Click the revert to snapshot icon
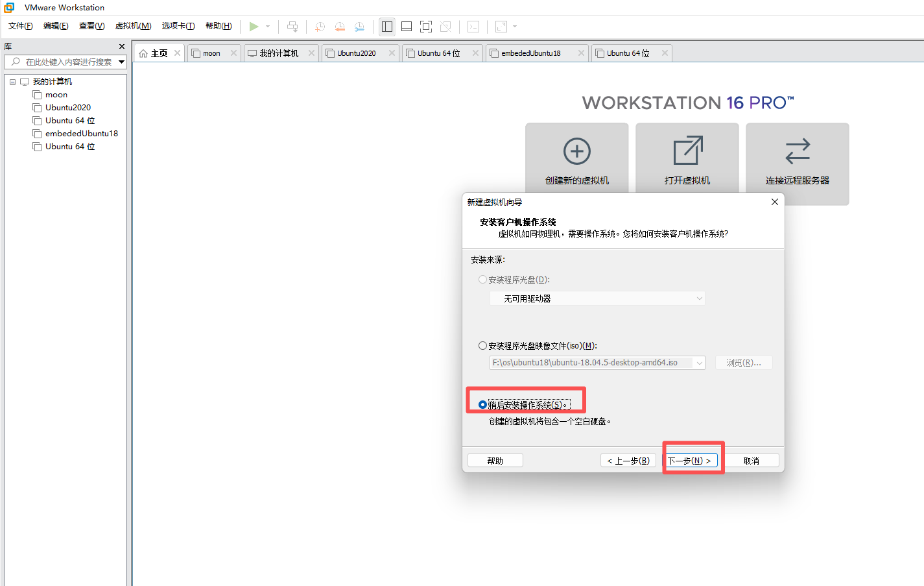The width and height of the screenshot is (924, 586). (340, 27)
